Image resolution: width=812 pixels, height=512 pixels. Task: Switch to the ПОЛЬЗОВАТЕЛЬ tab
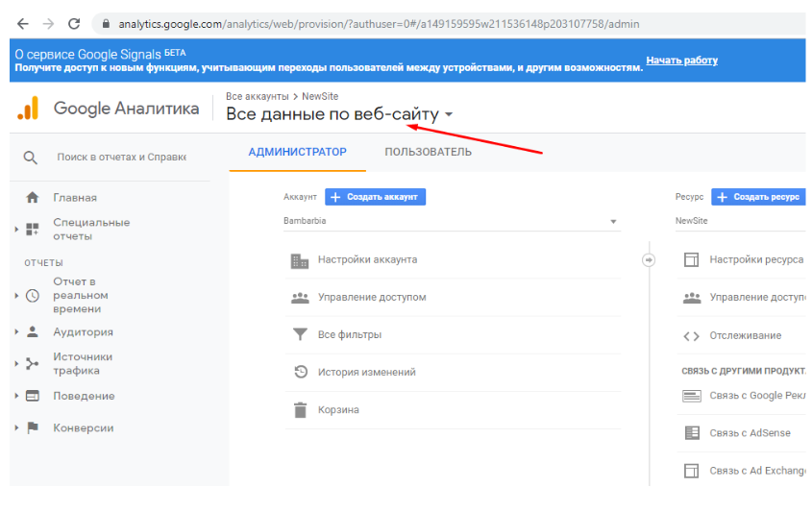coord(428,152)
